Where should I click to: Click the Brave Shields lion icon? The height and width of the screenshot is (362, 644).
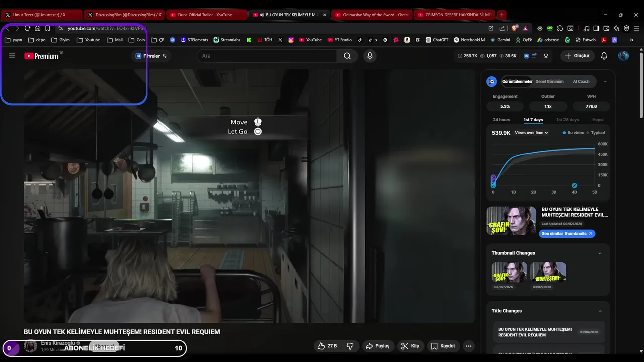[x=515, y=28]
